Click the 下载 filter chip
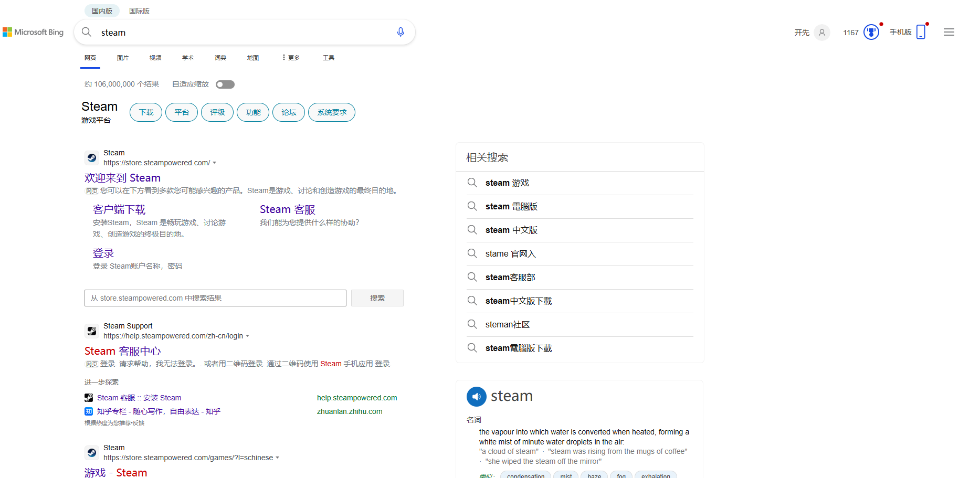The height and width of the screenshot is (478, 980). point(146,112)
